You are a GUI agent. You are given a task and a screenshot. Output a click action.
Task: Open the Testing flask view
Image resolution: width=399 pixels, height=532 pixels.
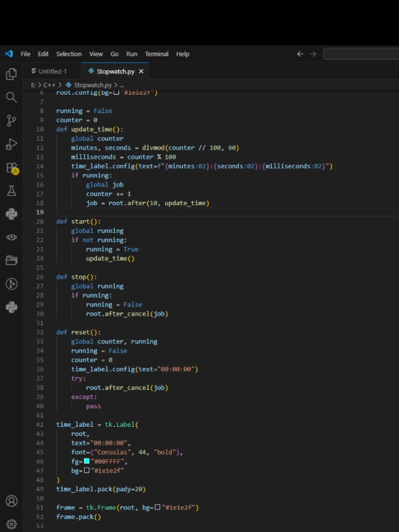[11, 191]
